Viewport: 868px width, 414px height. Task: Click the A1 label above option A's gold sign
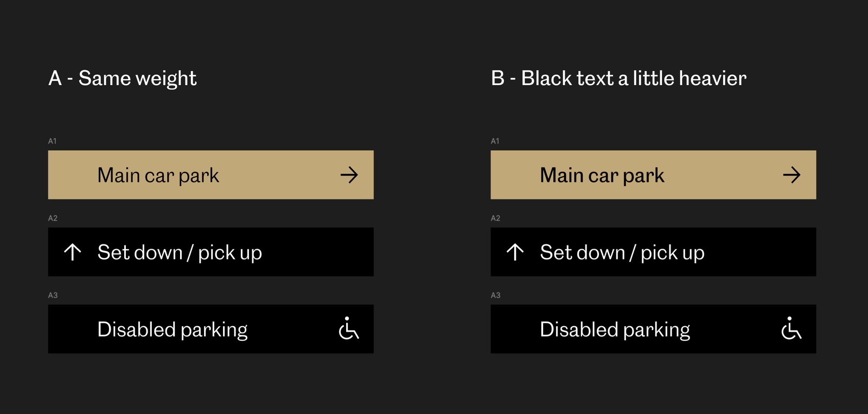coord(53,141)
